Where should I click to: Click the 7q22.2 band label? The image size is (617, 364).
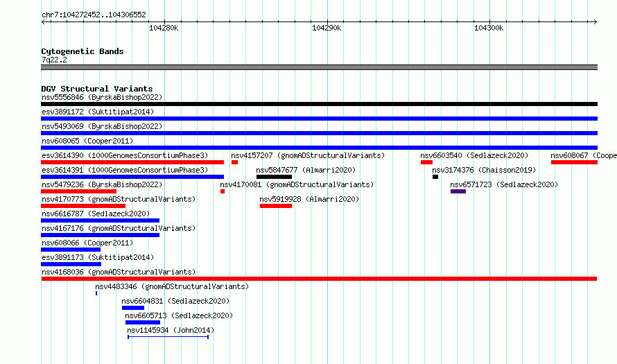pyautogui.click(x=54, y=60)
